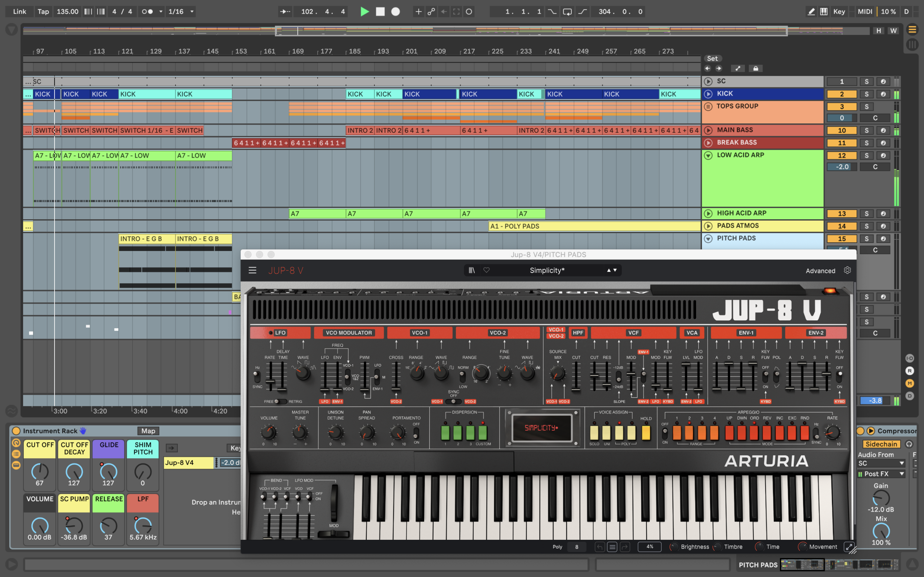Click the Stop transport button

[x=380, y=12]
